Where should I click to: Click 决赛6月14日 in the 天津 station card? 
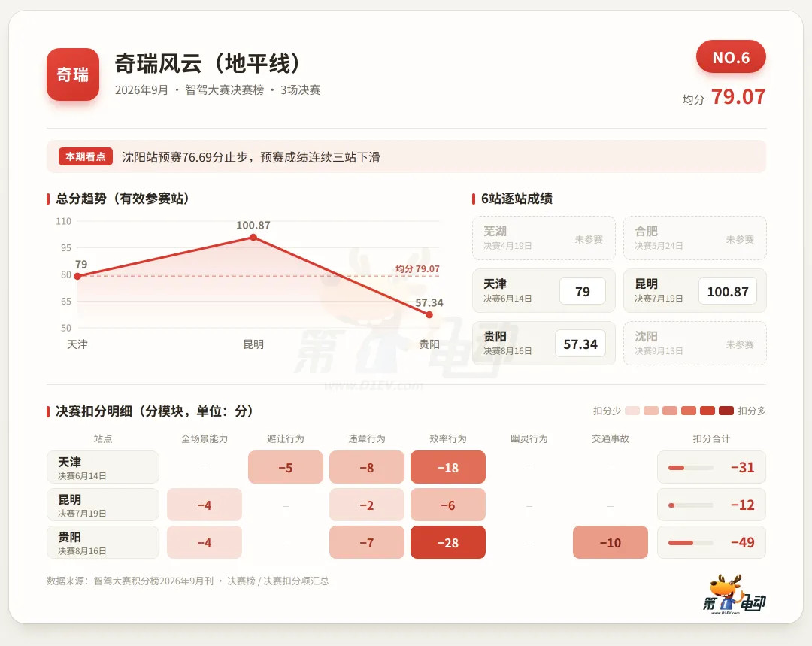tap(507, 299)
